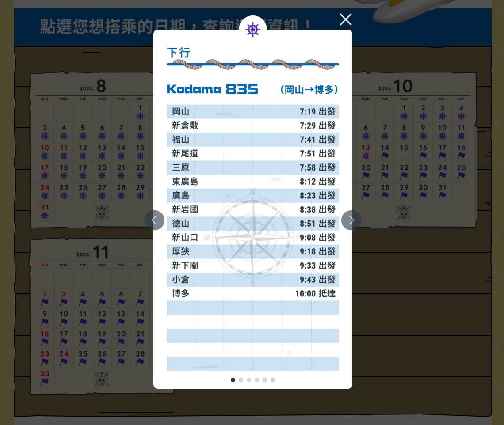Click ship wheel icon under August 13

[x=102, y=156]
